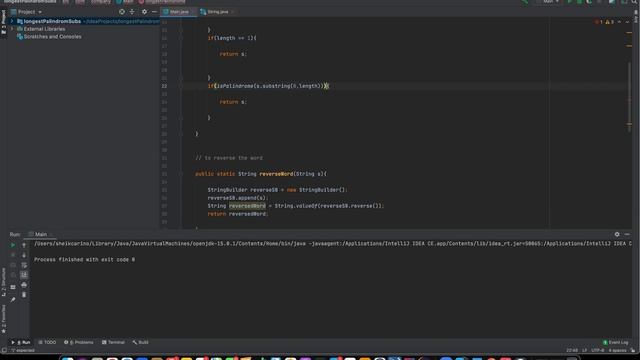Click the reverseWord method name

[276, 174]
